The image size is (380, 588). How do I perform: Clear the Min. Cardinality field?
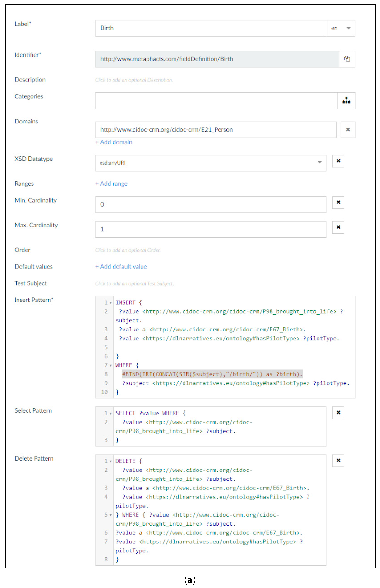(x=338, y=202)
